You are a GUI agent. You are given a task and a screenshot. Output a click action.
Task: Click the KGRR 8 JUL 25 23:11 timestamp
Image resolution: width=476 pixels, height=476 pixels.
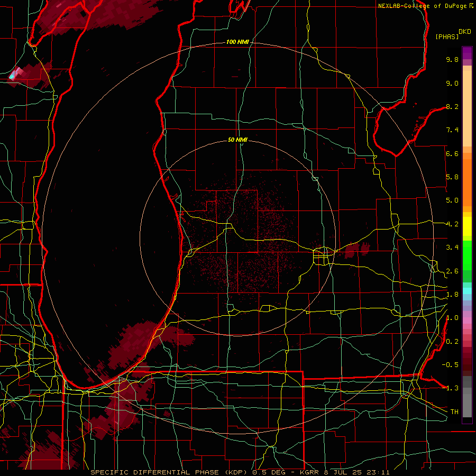click(x=344, y=472)
